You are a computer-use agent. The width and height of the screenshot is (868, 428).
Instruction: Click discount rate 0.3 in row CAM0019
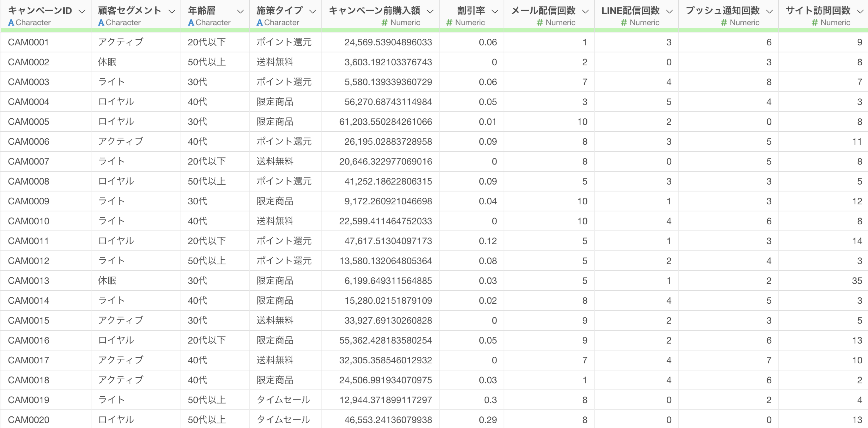pyautogui.click(x=490, y=400)
